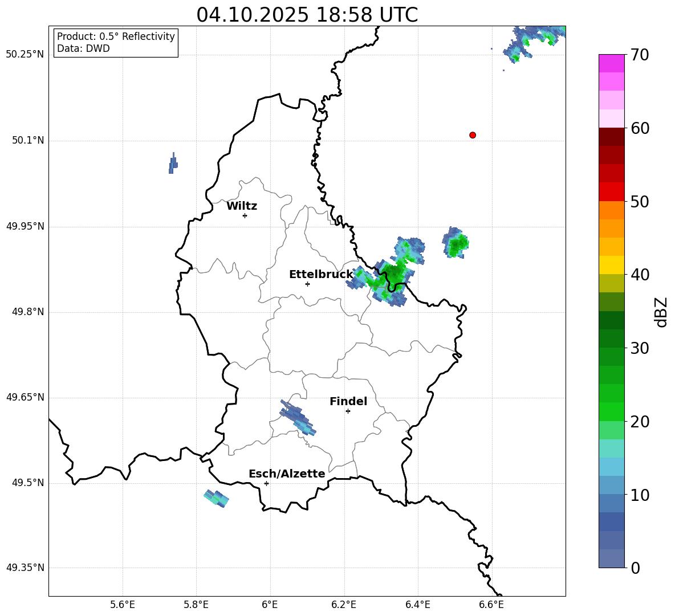Click the colorbar tick label 50
The width and height of the screenshot is (675, 616).
click(x=640, y=201)
